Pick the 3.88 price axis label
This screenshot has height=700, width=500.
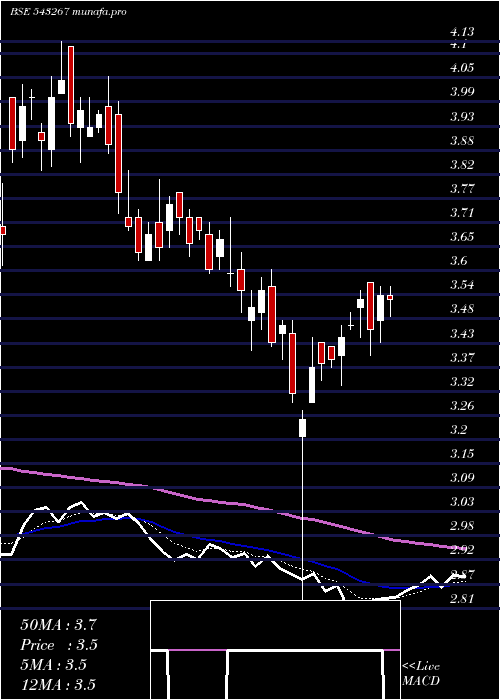coord(462,141)
